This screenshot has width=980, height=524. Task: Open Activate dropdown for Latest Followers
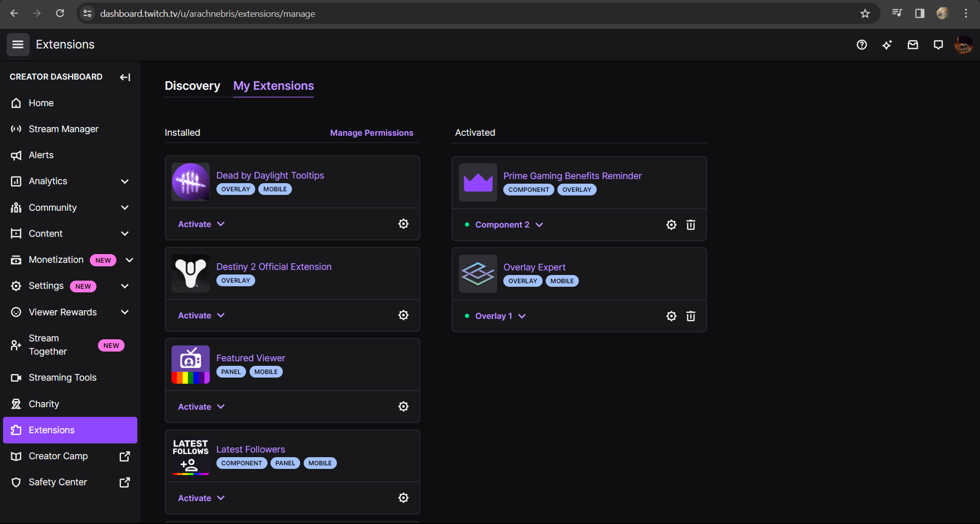click(201, 498)
